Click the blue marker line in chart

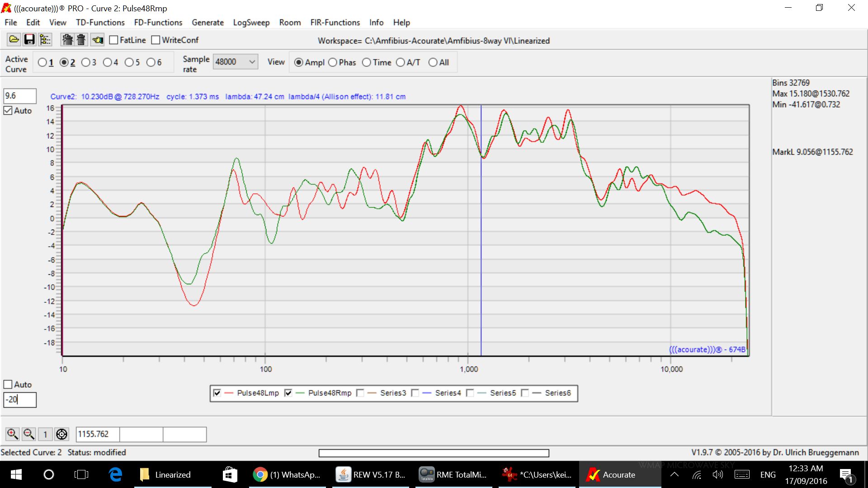coord(481,230)
